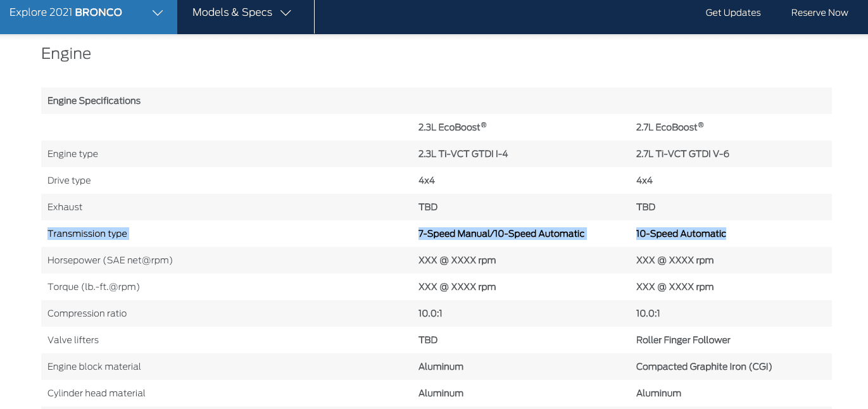
Task: Select the Horsepower (SAE net@rpm) label
Action: coord(110,260)
